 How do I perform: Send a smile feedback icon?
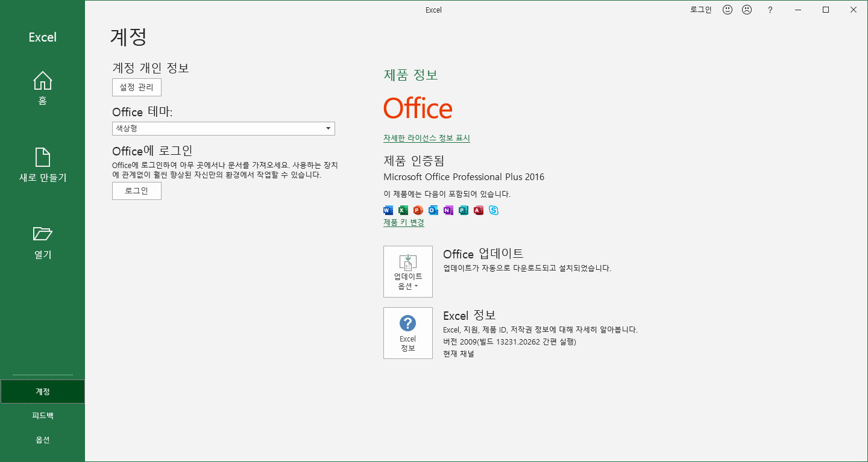[x=728, y=10]
